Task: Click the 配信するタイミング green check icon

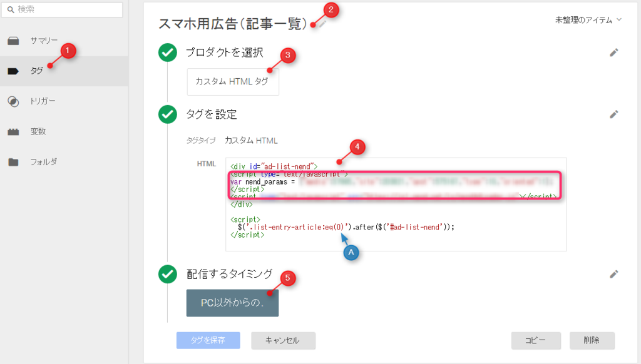Action: coord(168,274)
